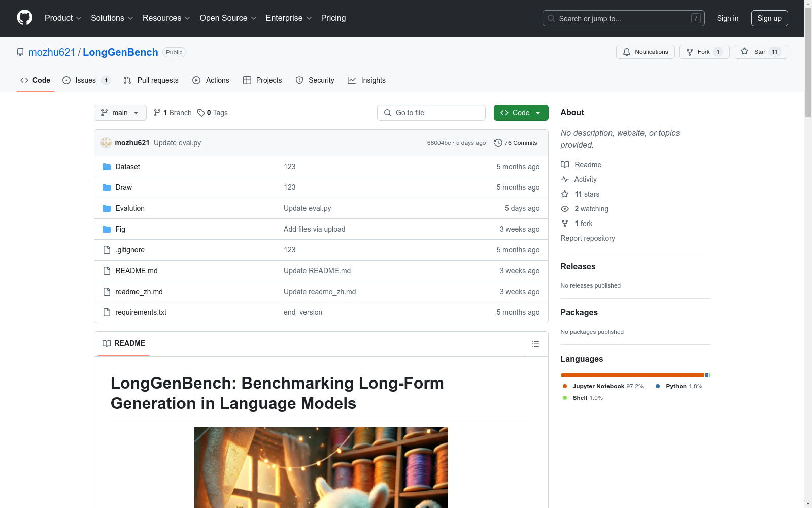Click the mozhu621 avatar in commit row

106,143
